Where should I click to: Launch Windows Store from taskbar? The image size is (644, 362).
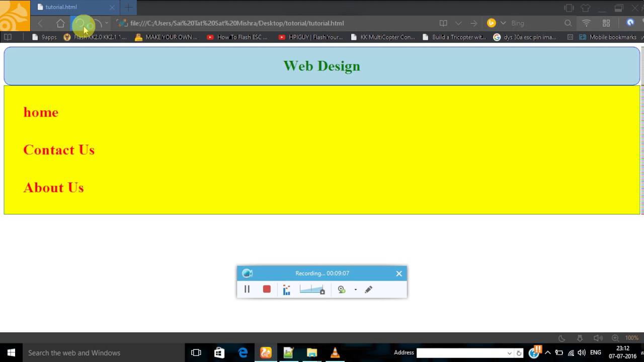(x=219, y=352)
